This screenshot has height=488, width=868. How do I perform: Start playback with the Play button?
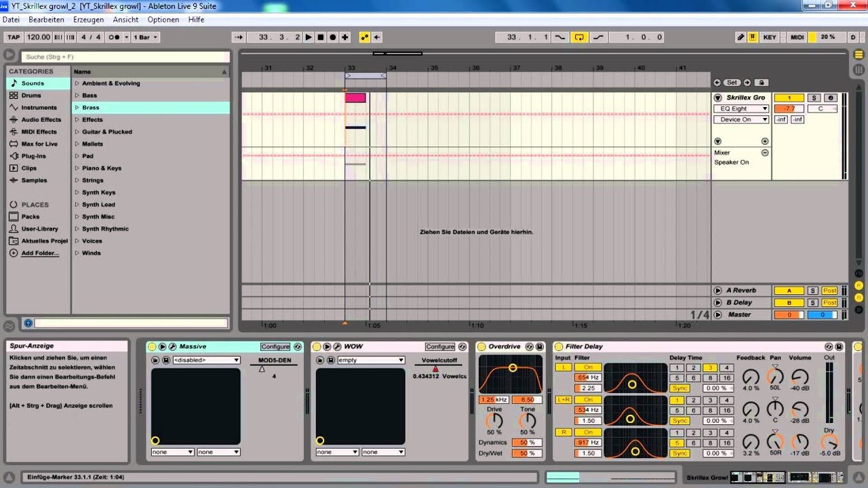309,37
